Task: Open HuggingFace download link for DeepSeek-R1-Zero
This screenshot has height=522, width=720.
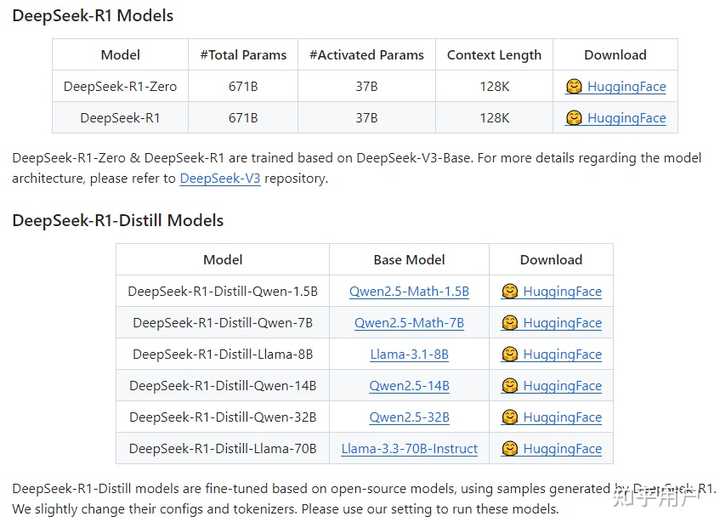Action: click(x=626, y=87)
